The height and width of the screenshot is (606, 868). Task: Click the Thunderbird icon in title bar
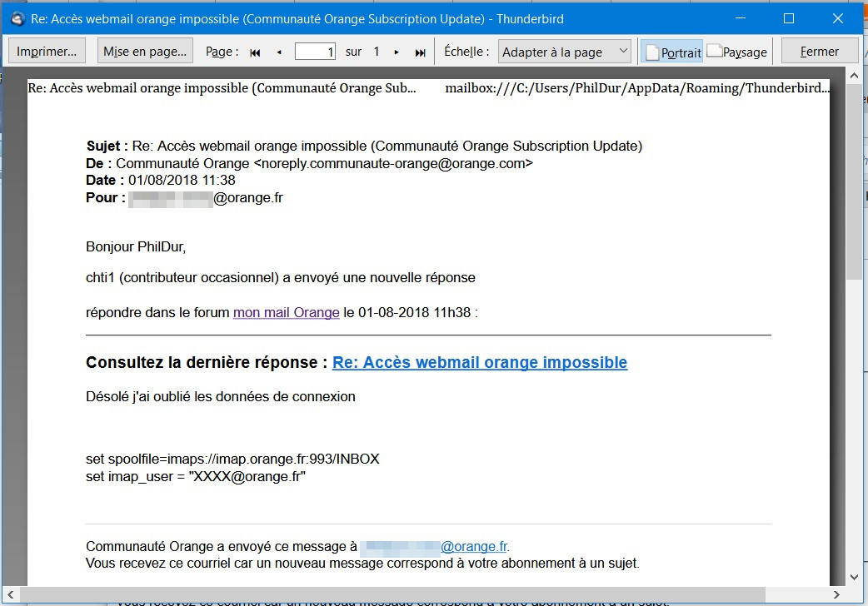pyautogui.click(x=17, y=18)
